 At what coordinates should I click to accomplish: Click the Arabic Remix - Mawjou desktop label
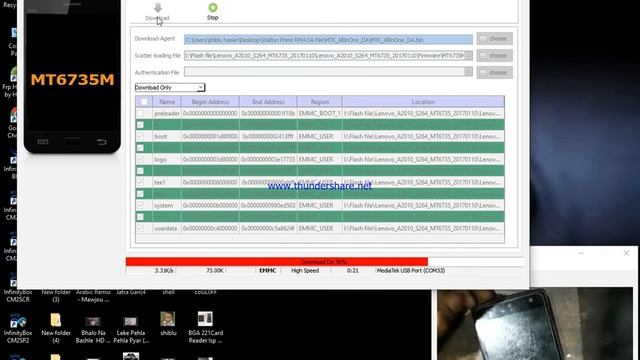pos(93,296)
